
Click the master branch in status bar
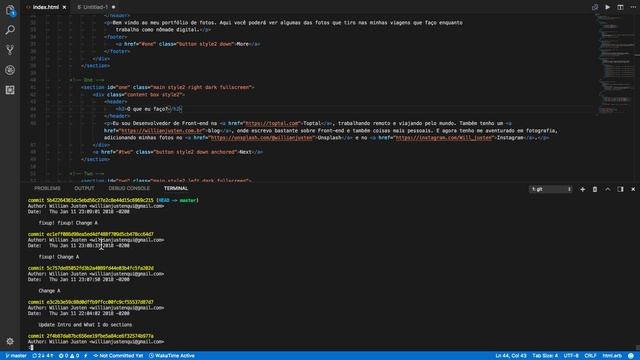[16, 356]
